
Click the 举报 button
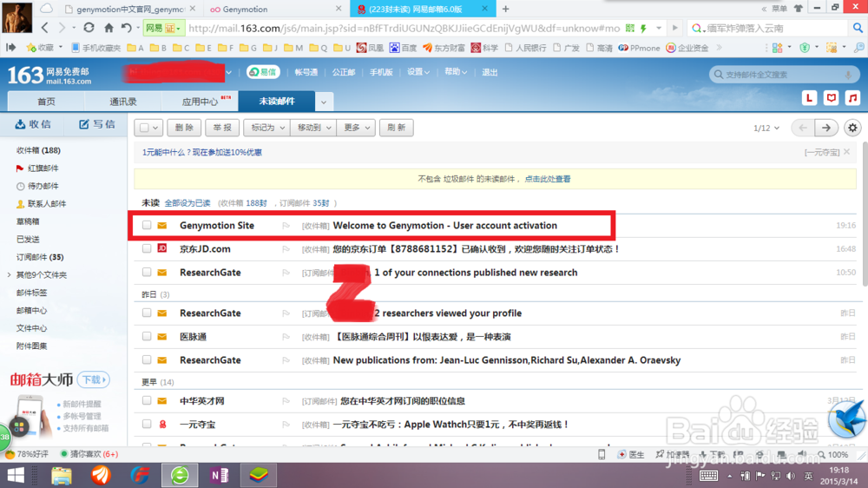[222, 128]
